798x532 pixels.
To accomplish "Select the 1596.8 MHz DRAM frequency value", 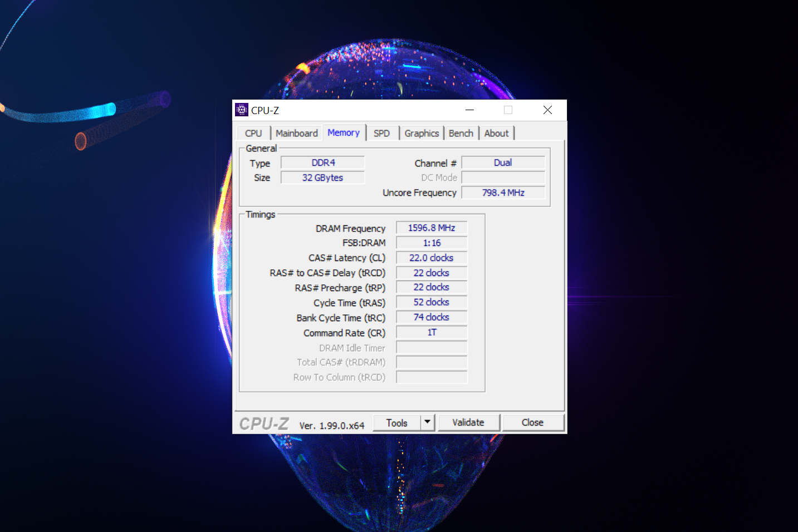I will (x=432, y=228).
